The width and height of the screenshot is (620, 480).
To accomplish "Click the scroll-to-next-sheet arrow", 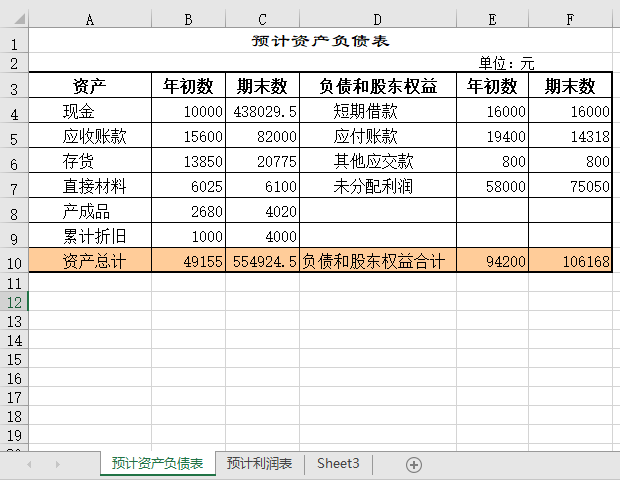I will pos(57,464).
